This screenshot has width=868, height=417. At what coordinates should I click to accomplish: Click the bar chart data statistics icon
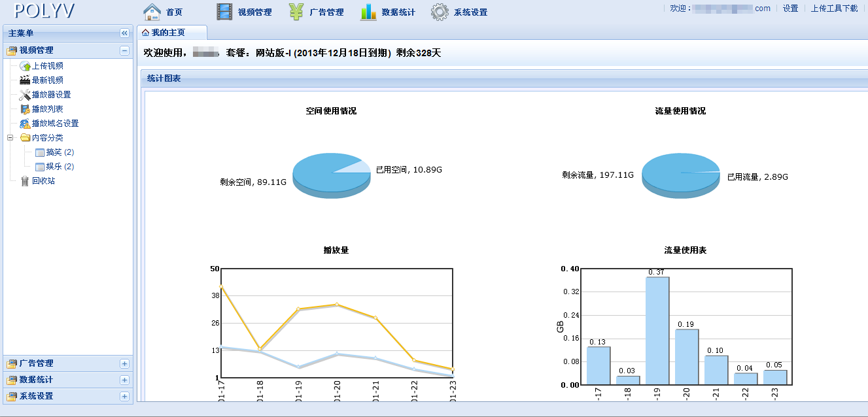tap(368, 12)
